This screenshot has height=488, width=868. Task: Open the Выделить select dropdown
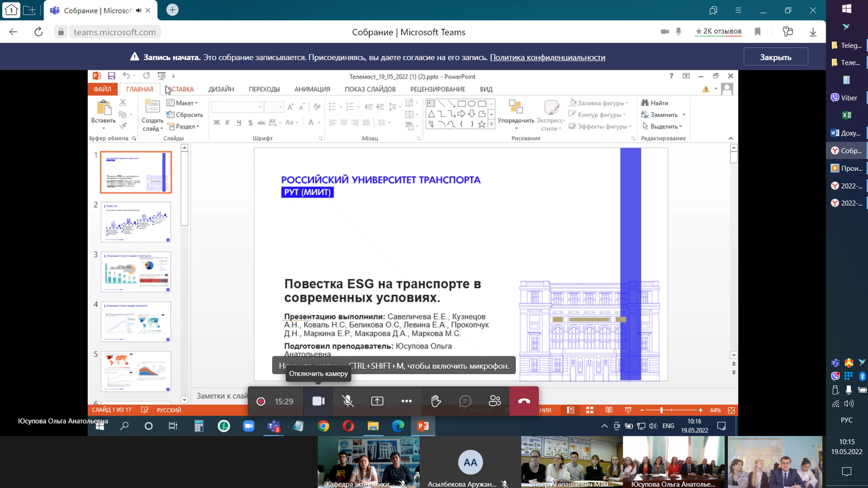(x=663, y=127)
